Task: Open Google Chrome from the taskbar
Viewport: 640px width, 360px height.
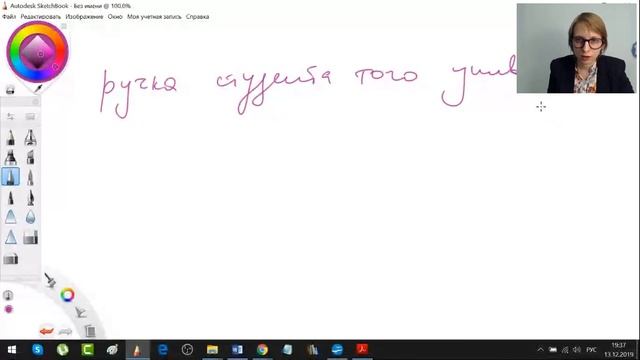Action: click(x=262, y=350)
